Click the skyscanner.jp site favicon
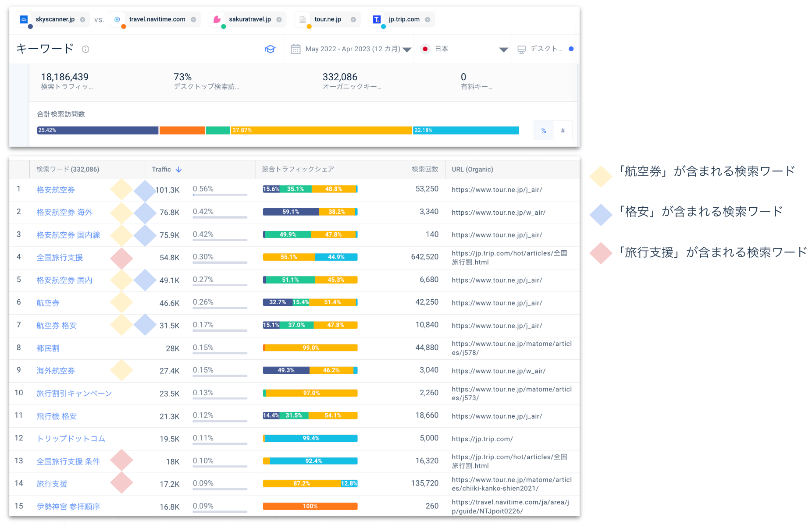This screenshot has width=812, height=525. point(24,19)
